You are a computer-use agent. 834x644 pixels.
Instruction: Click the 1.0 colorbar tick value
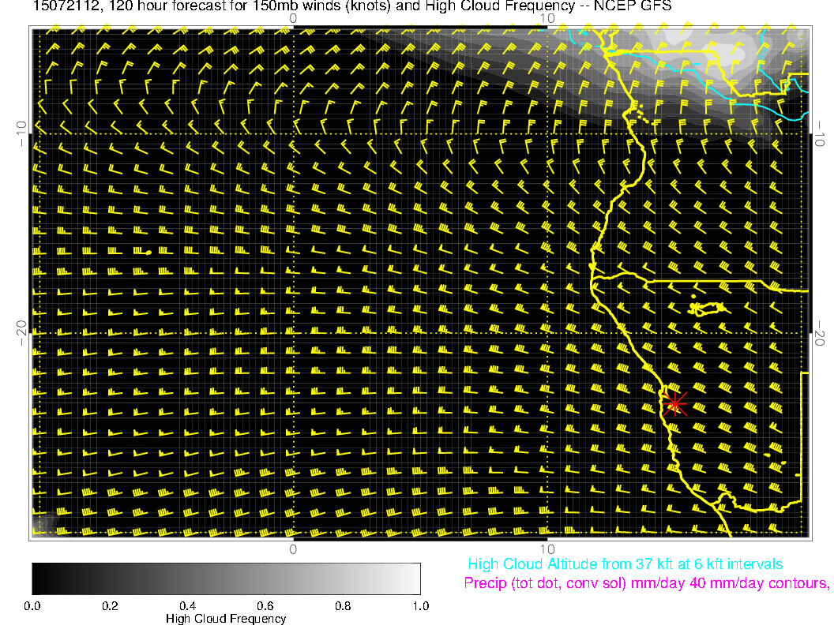[420, 606]
